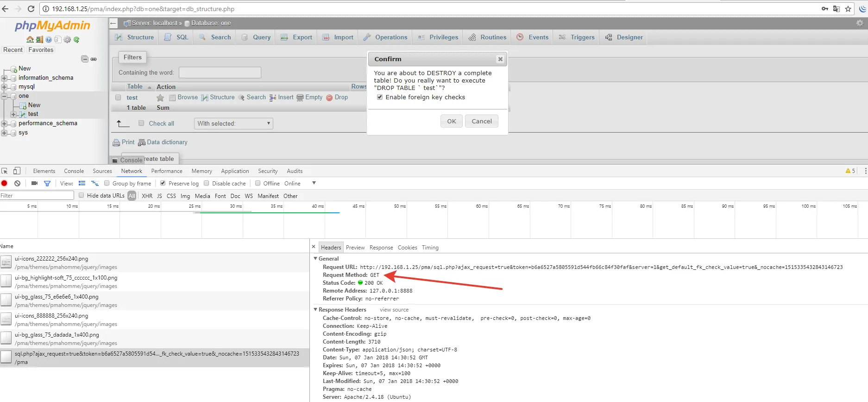The width and height of the screenshot is (868, 402).
Task: Filter network requests by XHR type
Action: (147, 196)
